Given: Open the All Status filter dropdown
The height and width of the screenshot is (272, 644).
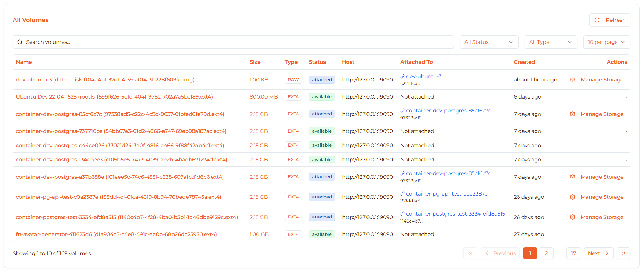Looking at the screenshot, I should (489, 42).
